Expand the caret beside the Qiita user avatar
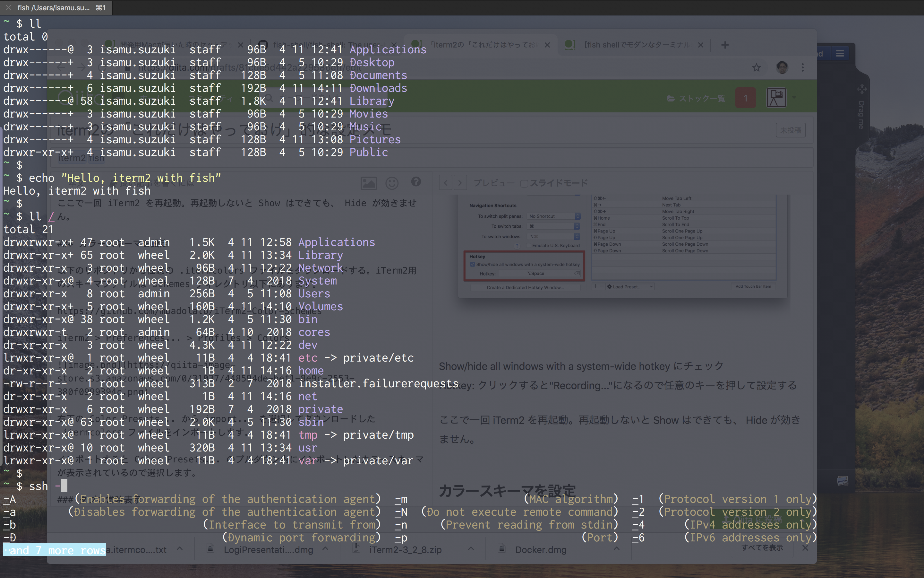Viewport: 924px width, 578px height. tap(794, 98)
